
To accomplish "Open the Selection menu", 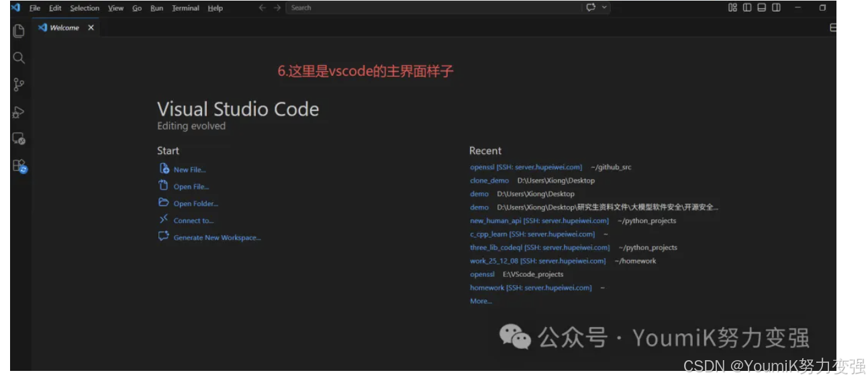I will (x=85, y=8).
